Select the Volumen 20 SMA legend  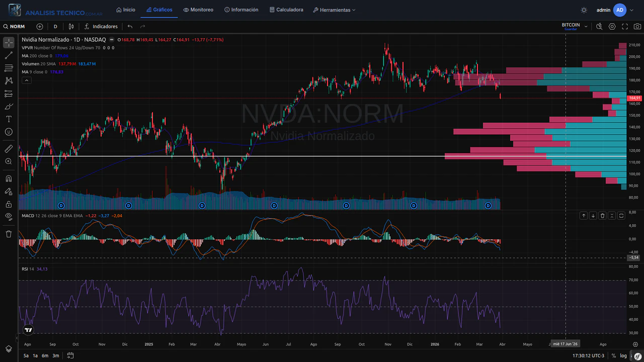pyautogui.click(x=59, y=64)
